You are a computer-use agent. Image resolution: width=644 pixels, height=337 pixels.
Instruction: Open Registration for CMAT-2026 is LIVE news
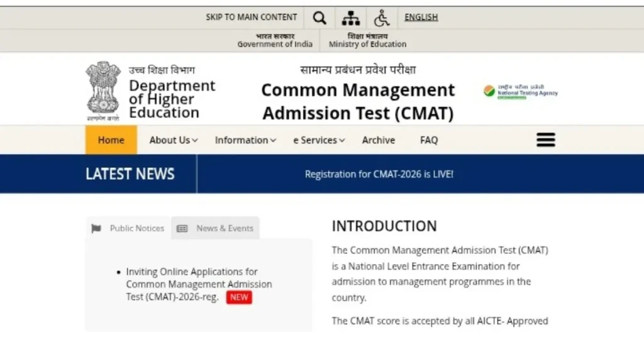click(x=379, y=174)
